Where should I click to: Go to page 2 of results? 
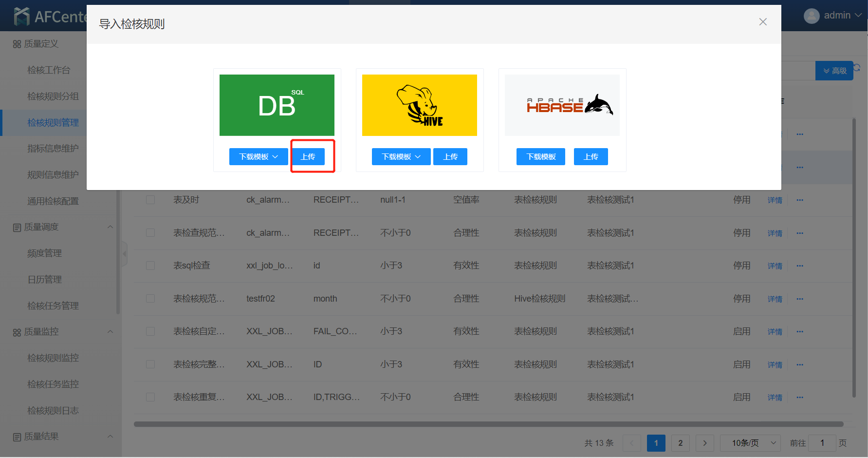(680, 443)
